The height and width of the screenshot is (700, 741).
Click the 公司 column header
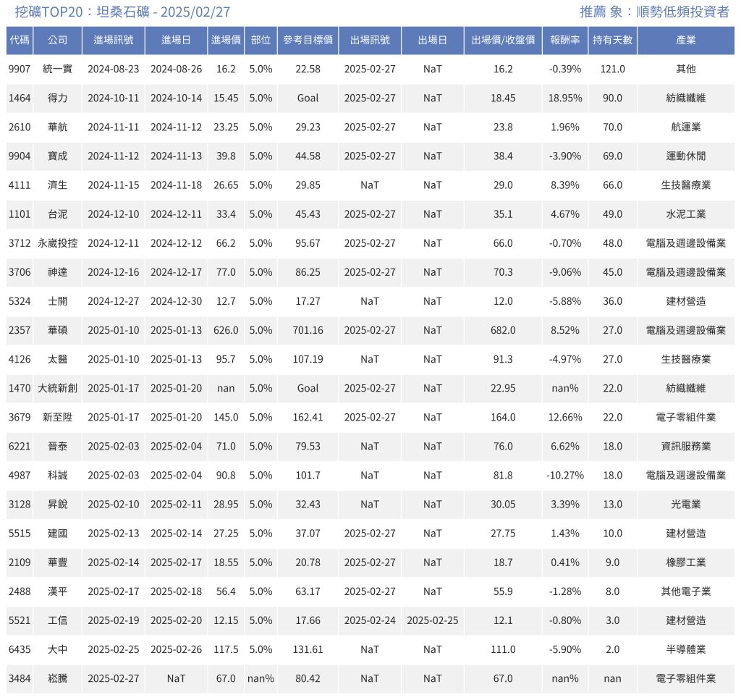point(58,40)
